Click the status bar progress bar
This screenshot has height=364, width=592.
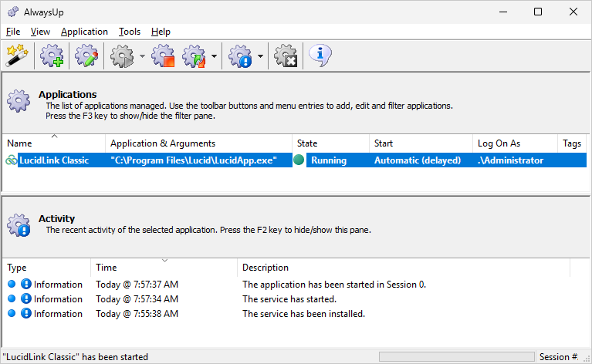[457, 357]
